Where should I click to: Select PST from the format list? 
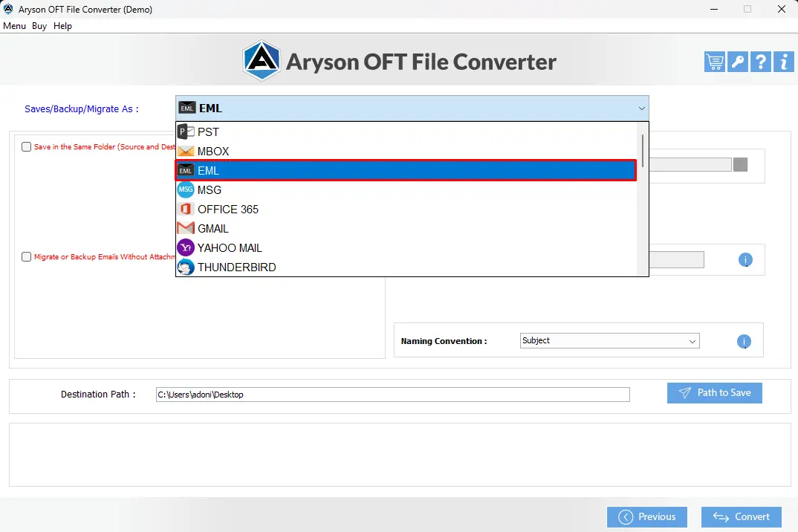click(x=406, y=132)
